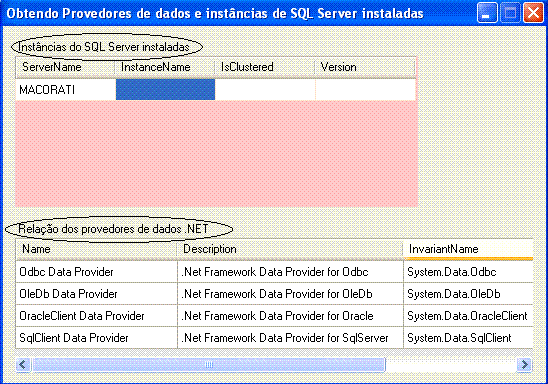Select '.Net Framework Data Provider for Odbc' cell
This screenshot has width=548, height=384.
coord(290,272)
